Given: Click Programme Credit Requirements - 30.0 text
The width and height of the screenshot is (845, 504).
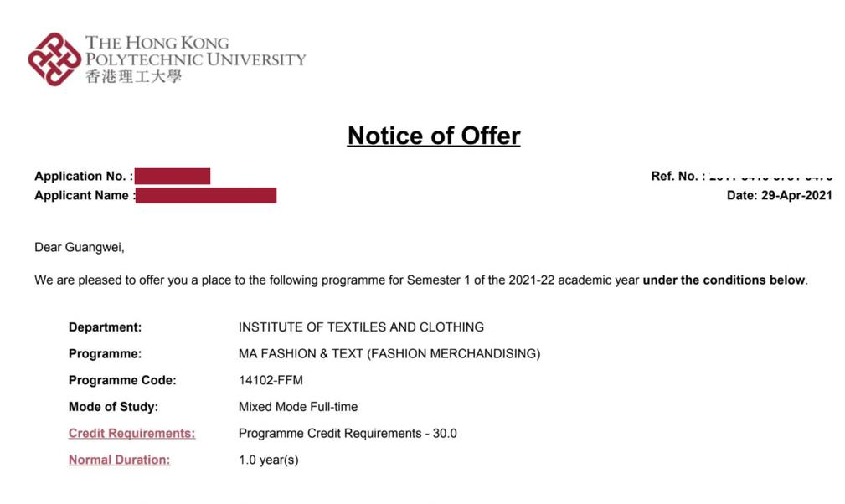Looking at the screenshot, I should click(348, 434).
